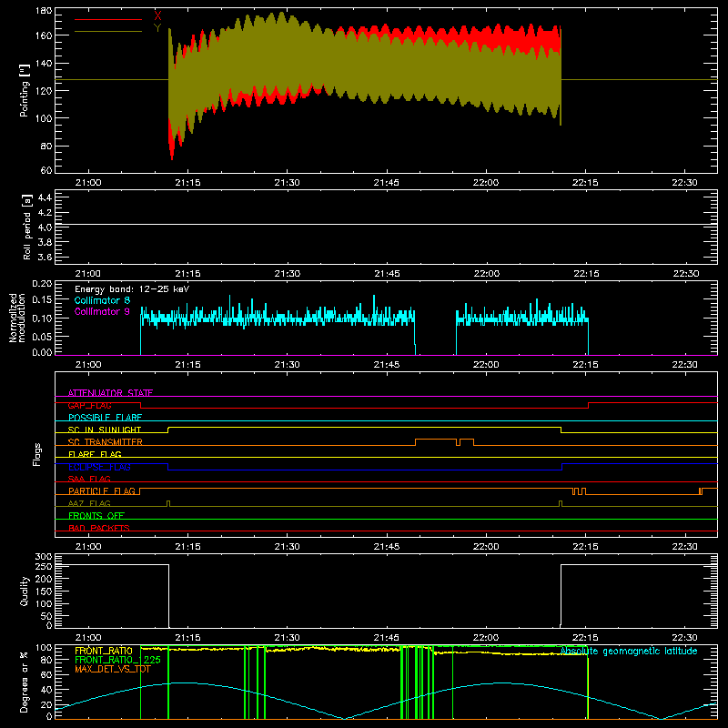Click the 22:15 time label under Flags panel
The width and height of the screenshot is (728, 728).
[x=585, y=547]
